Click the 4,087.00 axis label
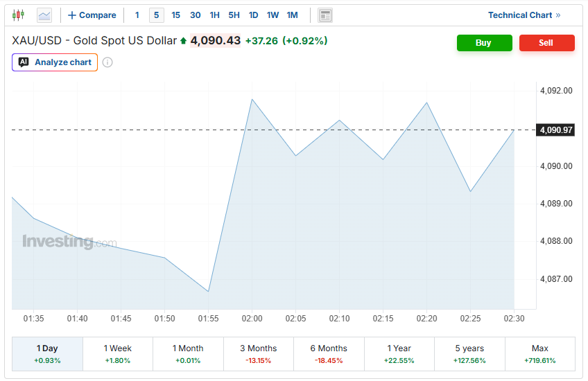This screenshot has width=588, height=381. click(556, 279)
